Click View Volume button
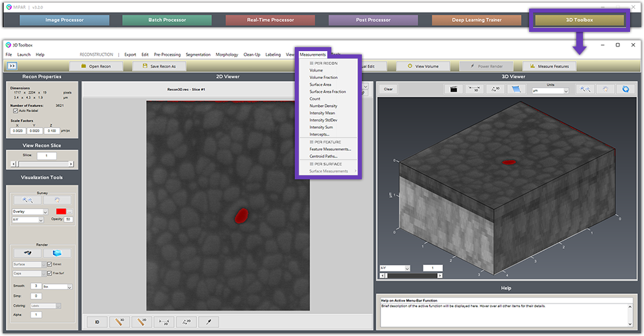 click(x=423, y=66)
